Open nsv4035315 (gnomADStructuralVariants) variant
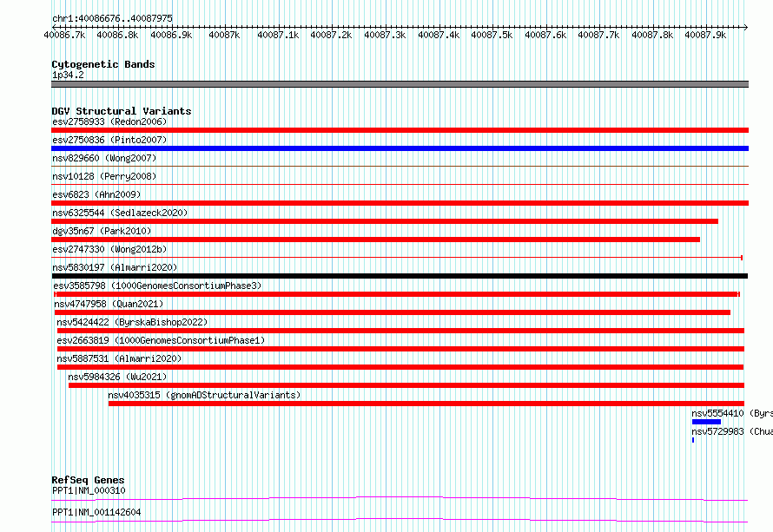The height and width of the screenshot is (532, 773). pyautogui.click(x=204, y=395)
